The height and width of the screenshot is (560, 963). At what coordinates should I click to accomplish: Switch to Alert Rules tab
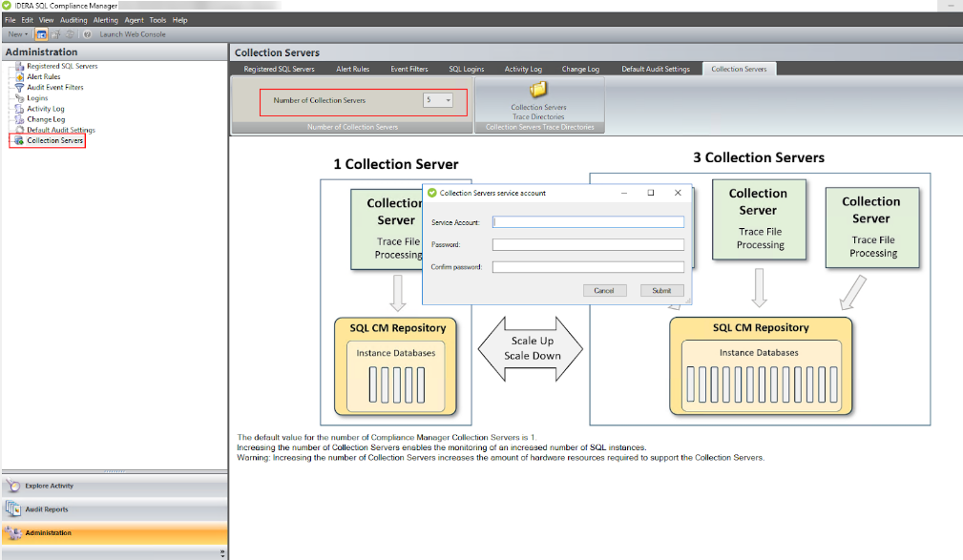[352, 69]
